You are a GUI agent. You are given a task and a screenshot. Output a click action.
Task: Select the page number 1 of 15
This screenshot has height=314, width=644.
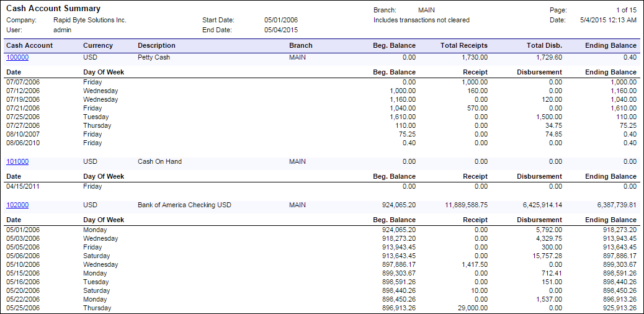(x=626, y=10)
